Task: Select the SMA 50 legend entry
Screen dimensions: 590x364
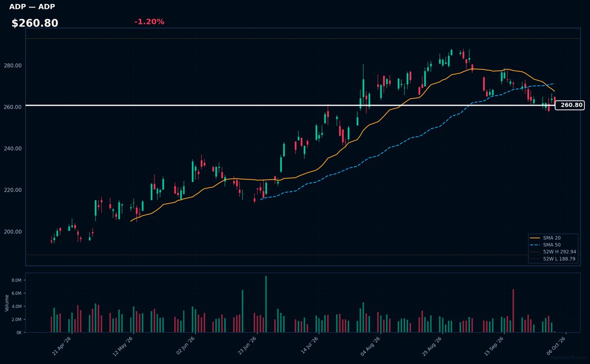Action: tap(552, 245)
